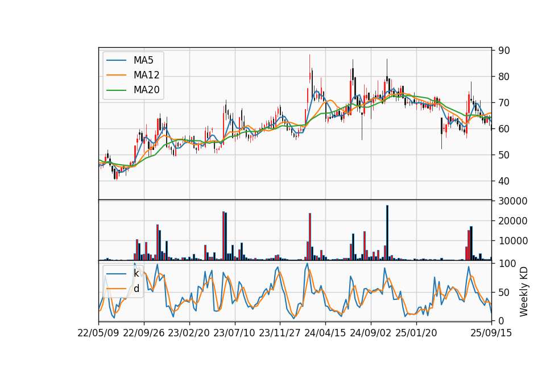Click the 20000 volume axis label
Viewport: 546px width, 392px height.
point(513,221)
